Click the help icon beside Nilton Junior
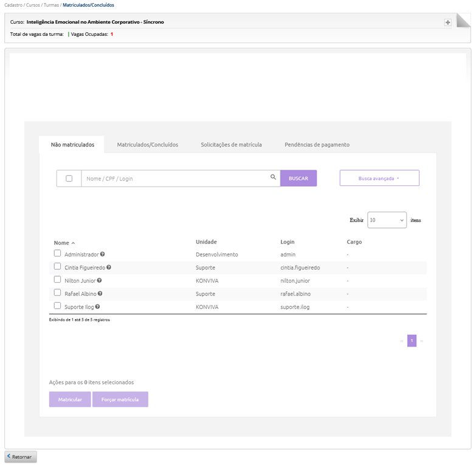 tap(99, 281)
